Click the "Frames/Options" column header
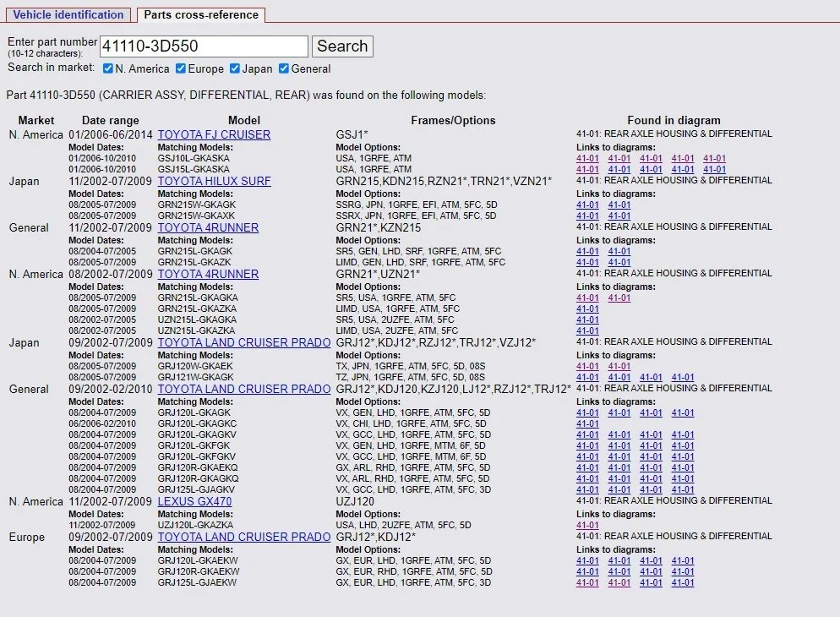 pos(453,121)
